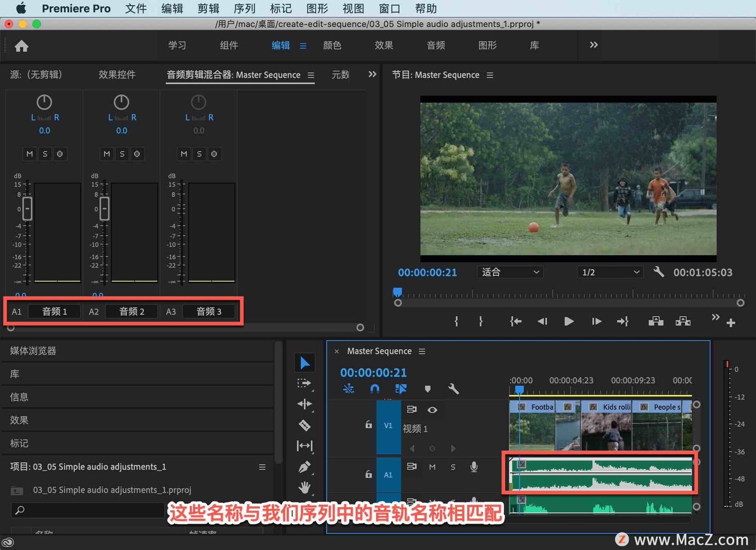The width and height of the screenshot is (756, 550).
Task: Click the Add Marker icon in timeline
Action: [428, 389]
